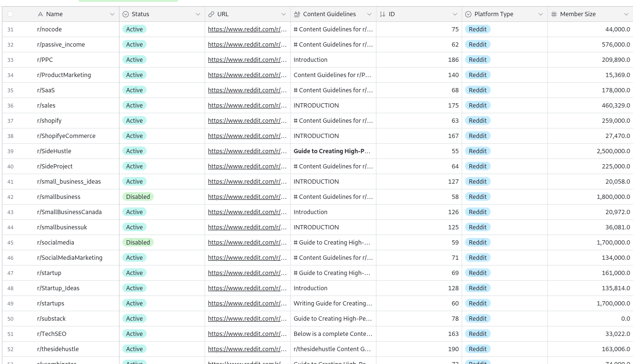Click member size 576,000.0 cell
The width and height of the screenshot is (633, 364).
590,45
